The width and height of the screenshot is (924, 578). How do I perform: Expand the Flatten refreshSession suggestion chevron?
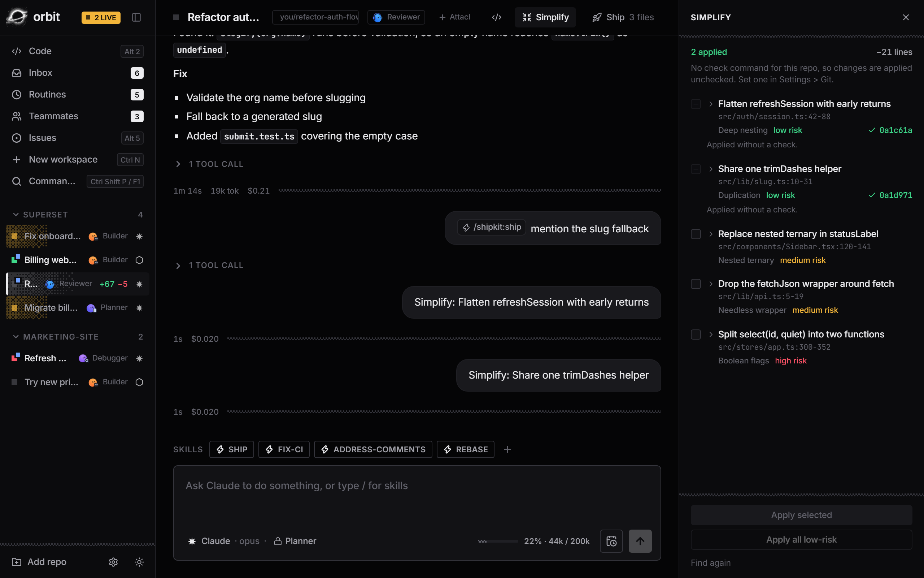[x=711, y=104]
